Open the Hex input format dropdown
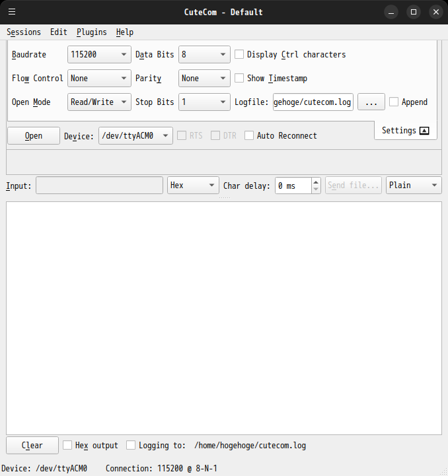 (193, 185)
